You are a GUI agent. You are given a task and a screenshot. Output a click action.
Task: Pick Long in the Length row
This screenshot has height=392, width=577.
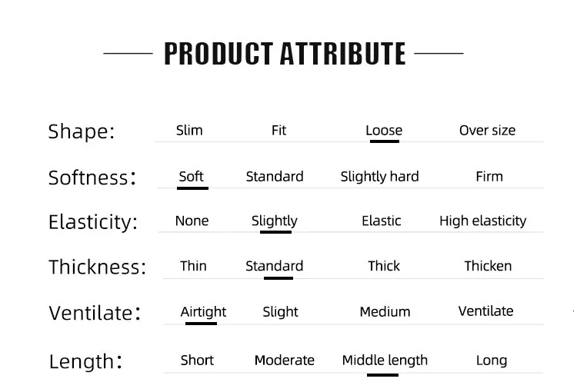click(x=491, y=360)
